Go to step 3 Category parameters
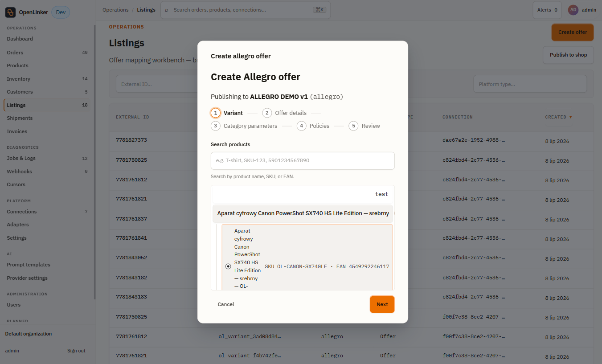The height and width of the screenshot is (364, 602). click(244, 126)
